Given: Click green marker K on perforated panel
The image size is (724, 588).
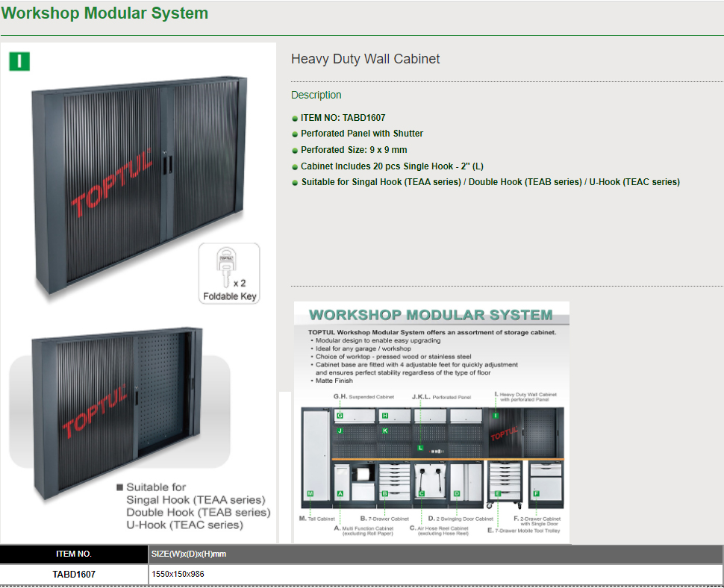Looking at the screenshot, I should [385, 431].
